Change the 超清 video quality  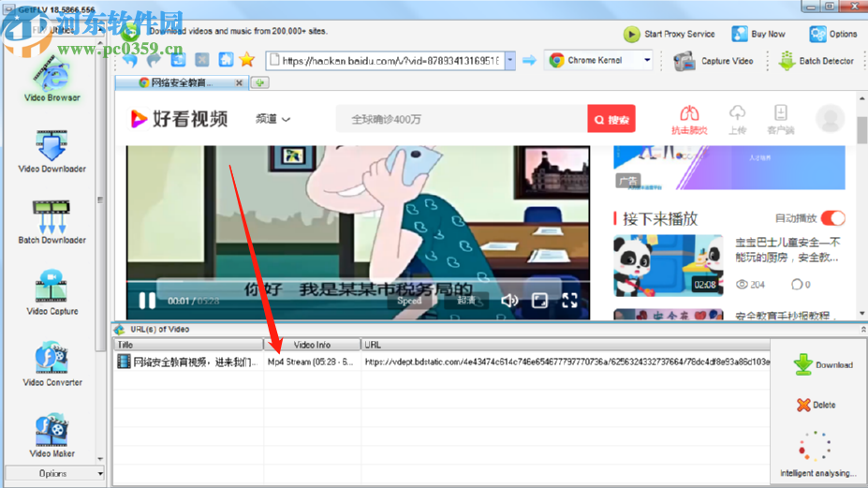coord(465,301)
